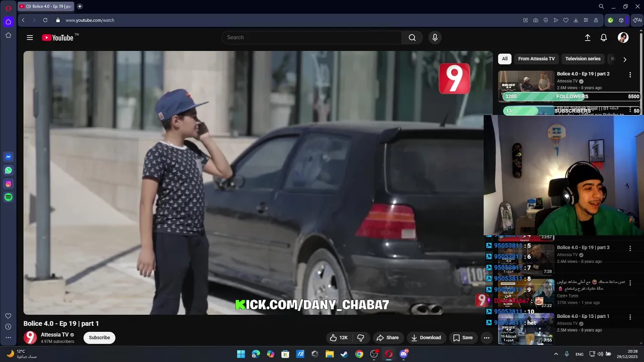Open the Windows Start menu
The width and height of the screenshot is (644, 362).
(x=241, y=354)
